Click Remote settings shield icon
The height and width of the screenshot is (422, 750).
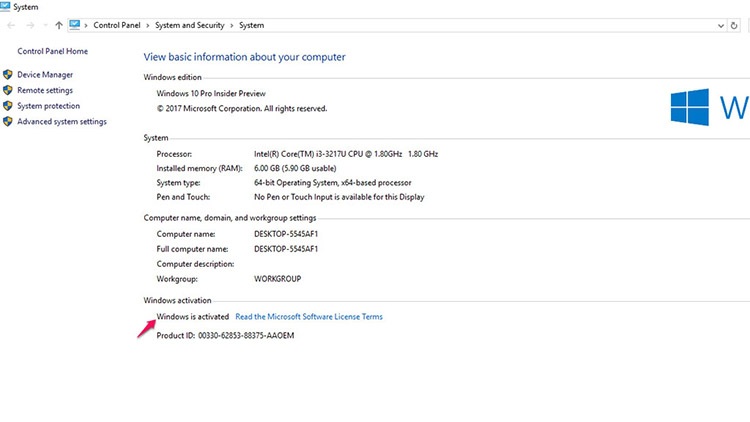pyautogui.click(x=8, y=90)
